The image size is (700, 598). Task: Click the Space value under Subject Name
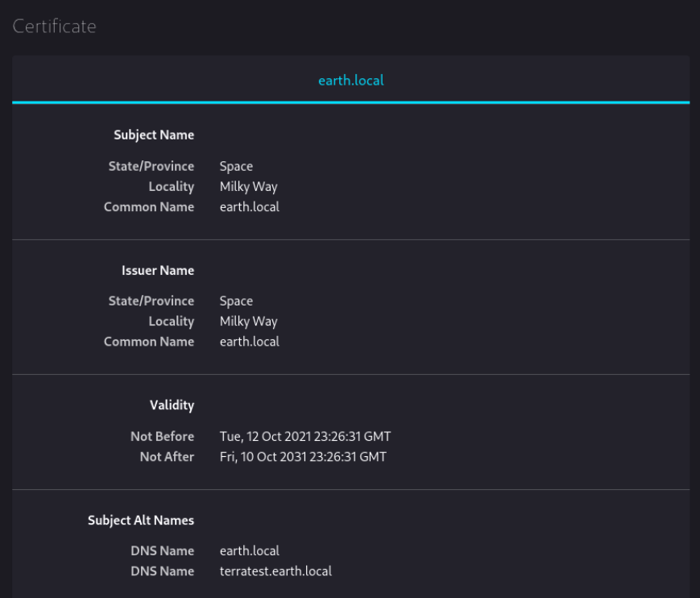click(x=236, y=167)
